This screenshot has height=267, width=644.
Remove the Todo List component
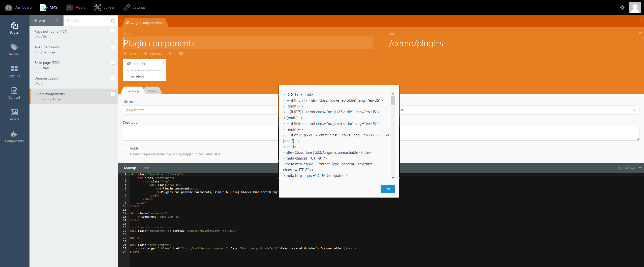(163, 63)
